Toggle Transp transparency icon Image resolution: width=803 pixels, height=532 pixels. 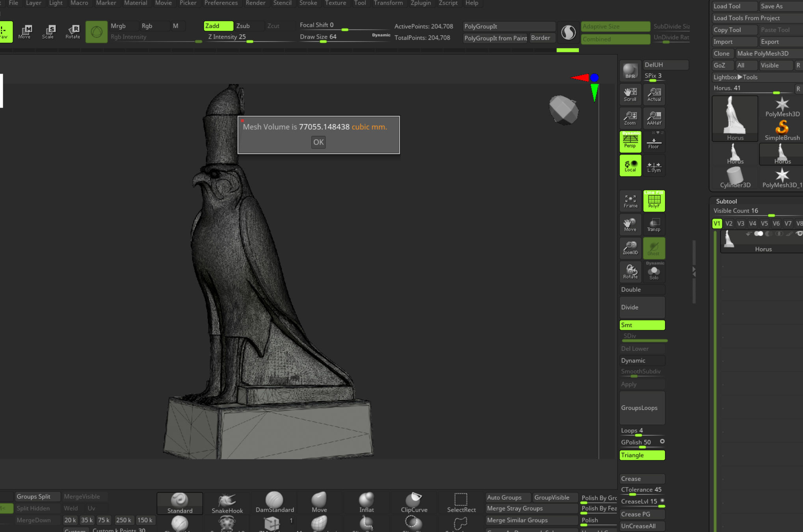click(654, 225)
